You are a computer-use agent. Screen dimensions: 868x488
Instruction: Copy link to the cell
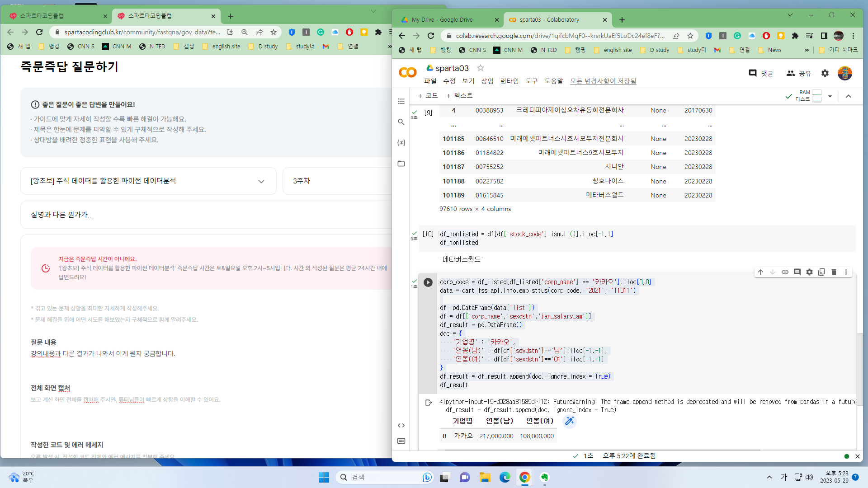pyautogui.click(x=785, y=272)
